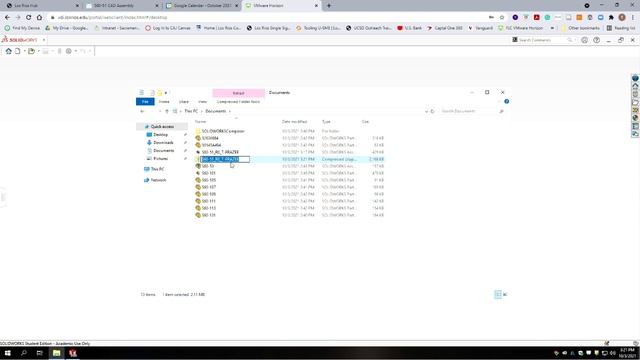640x360 pixels.
Task: Open the My Drive - Google bookmark
Action: 67,28
